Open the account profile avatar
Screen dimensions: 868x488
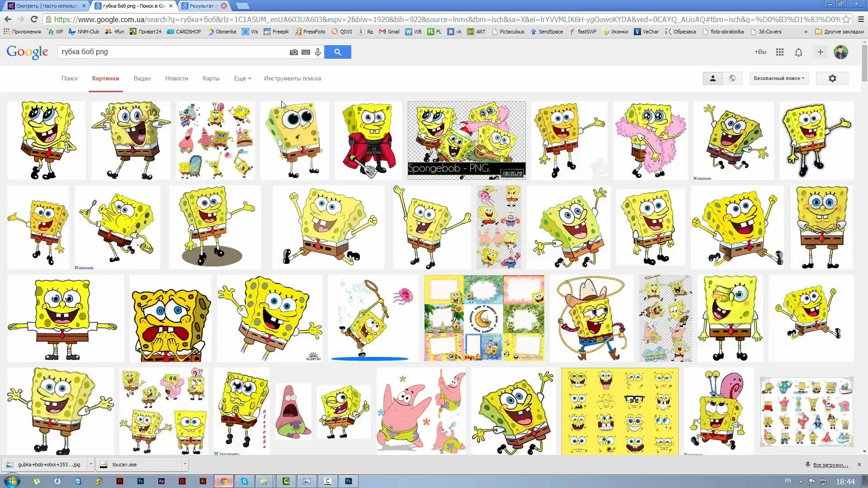pos(841,52)
